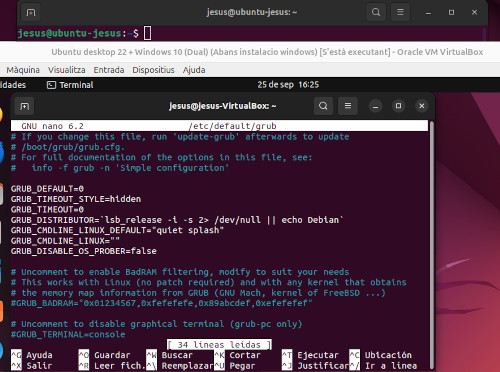Close the outer ubuntu-jesus terminal window
This screenshot has width=500, height=372.
point(475,13)
